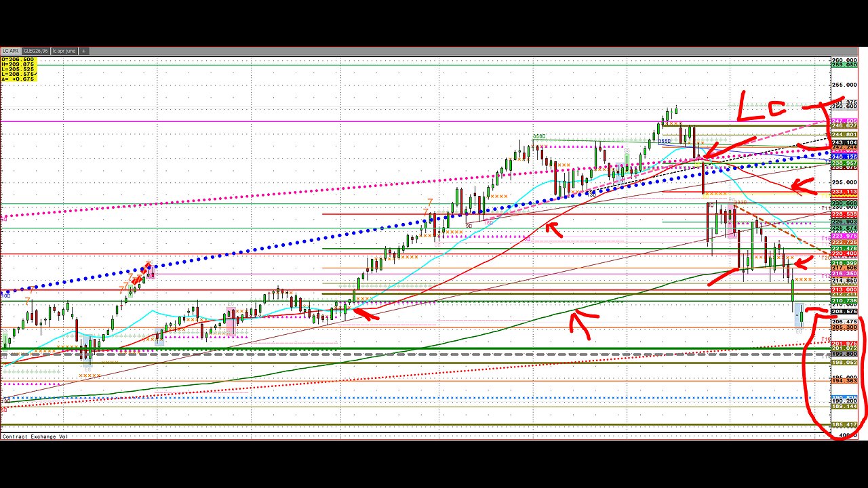Select the 201.975 red price label
The height and width of the screenshot is (488, 868).
pos(844,344)
